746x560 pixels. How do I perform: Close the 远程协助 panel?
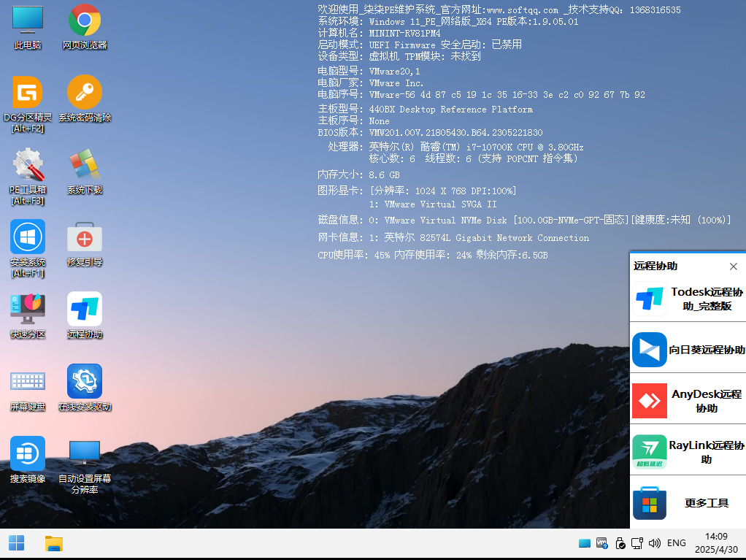[733, 266]
